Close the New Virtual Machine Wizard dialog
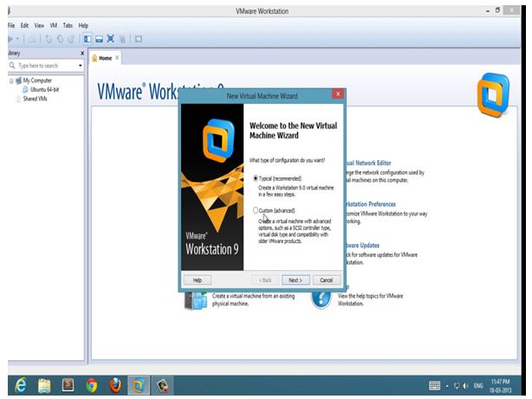Viewport: 532px width, 399px height. pyautogui.click(x=338, y=93)
